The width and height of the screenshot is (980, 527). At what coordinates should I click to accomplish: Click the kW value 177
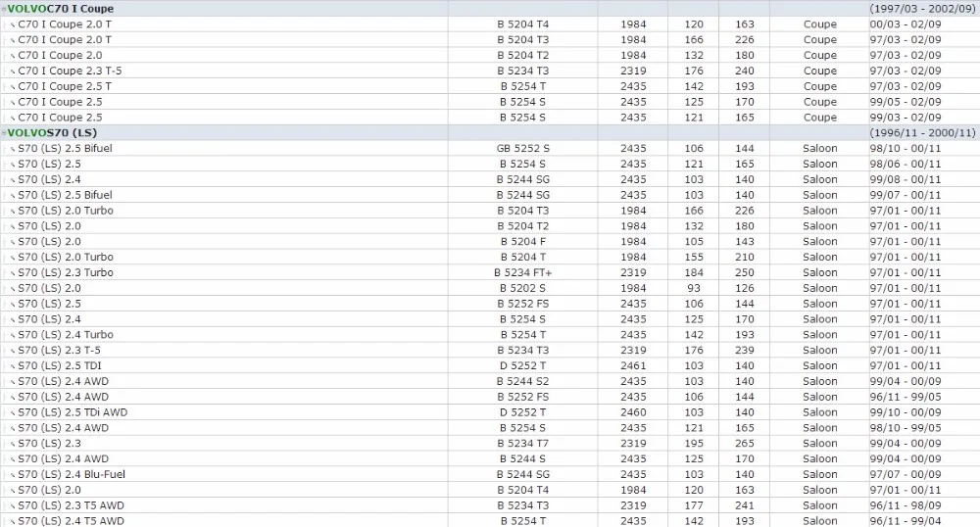pyautogui.click(x=694, y=505)
